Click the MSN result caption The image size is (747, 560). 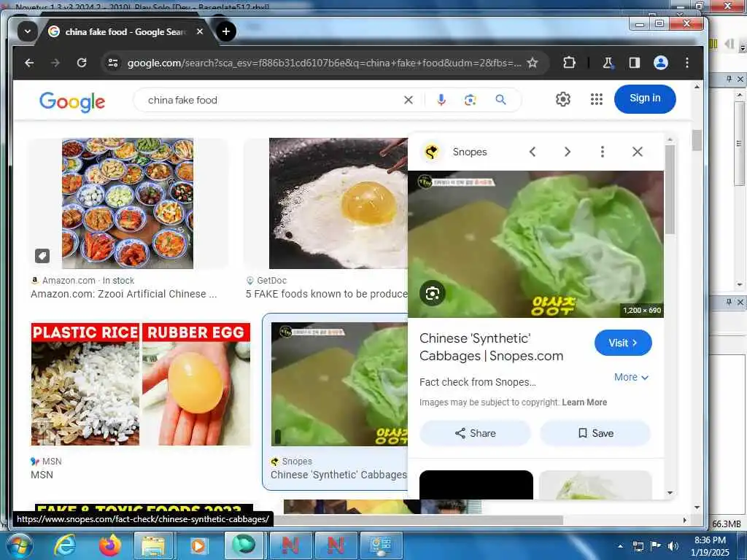[x=42, y=475]
